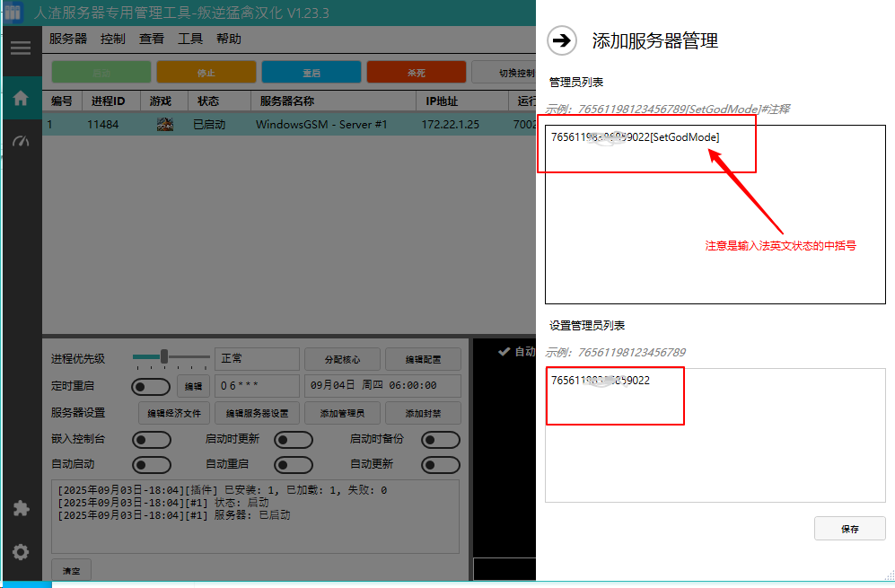
Task: Turn on the 自动更新 switch
Action: (x=441, y=464)
